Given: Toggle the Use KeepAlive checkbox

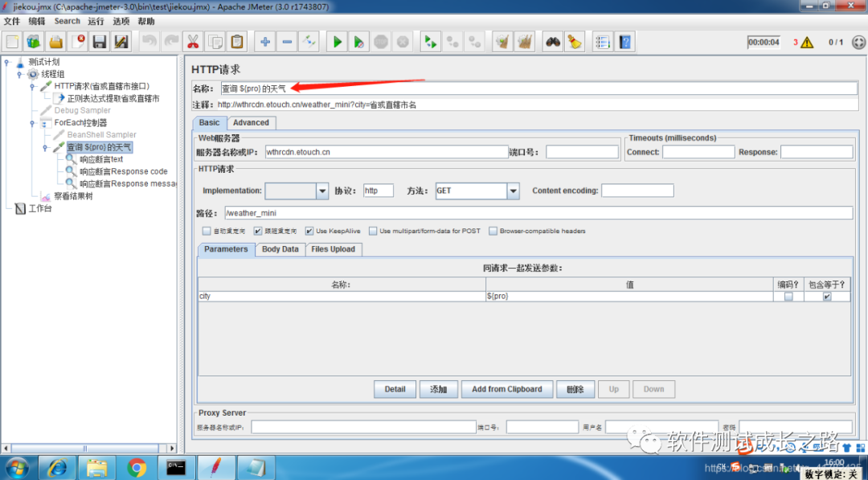Looking at the screenshot, I should 309,231.
